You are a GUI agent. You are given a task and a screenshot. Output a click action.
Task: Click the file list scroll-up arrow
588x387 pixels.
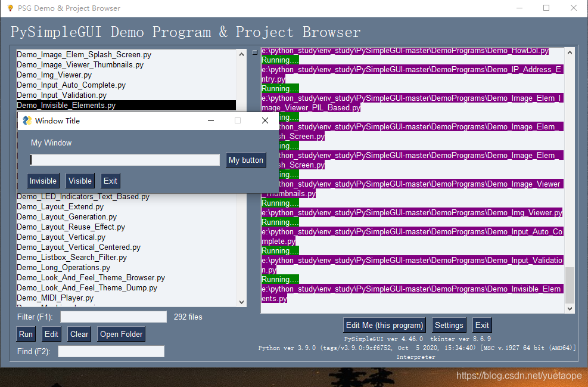coord(241,54)
